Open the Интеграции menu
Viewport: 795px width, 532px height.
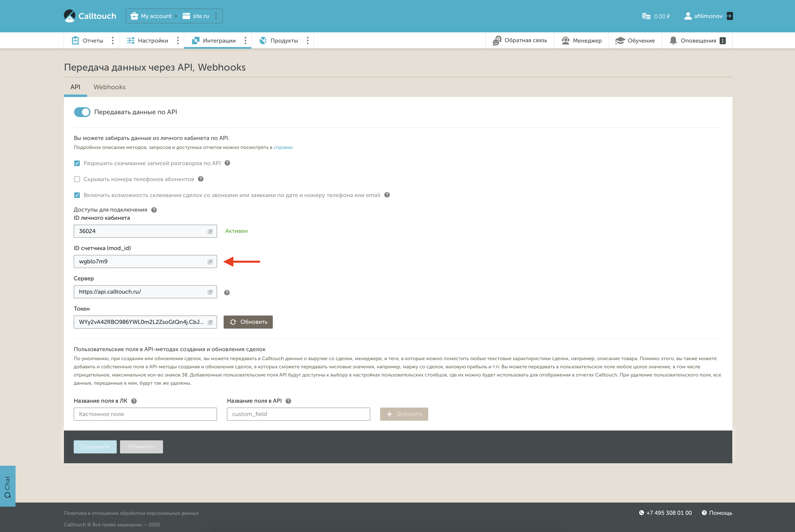click(x=214, y=40)
